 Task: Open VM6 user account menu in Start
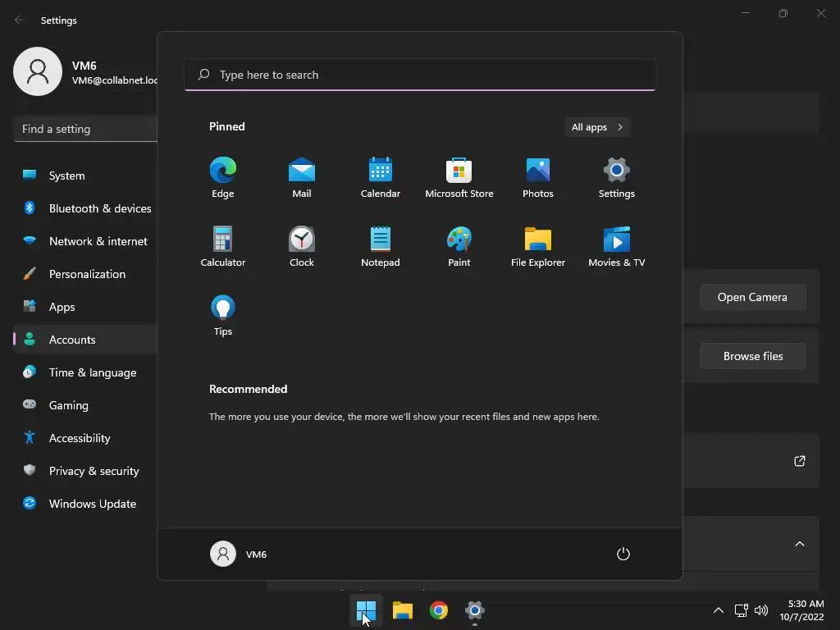[239, 554]
